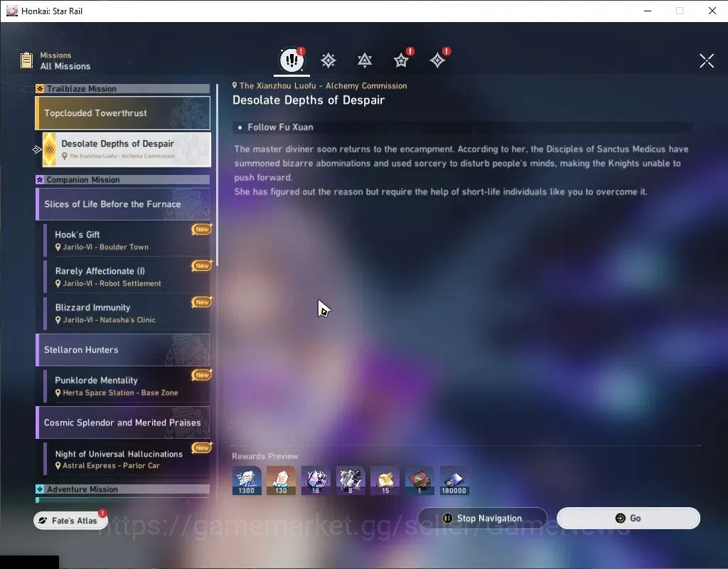
Task: Click Stop Navigation button
Action: pyautogui.click(x=483, y=518)
